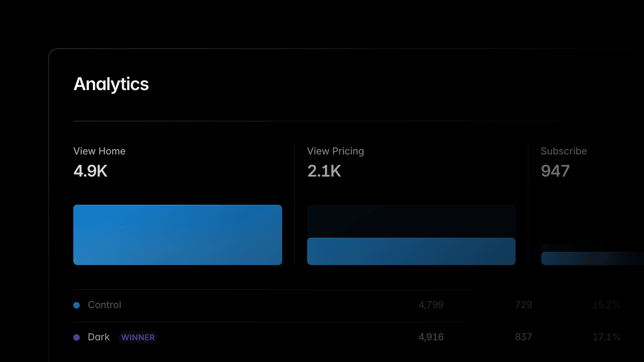
Task: Select the View Home bar chart
Action: click(x=178, y=235)
